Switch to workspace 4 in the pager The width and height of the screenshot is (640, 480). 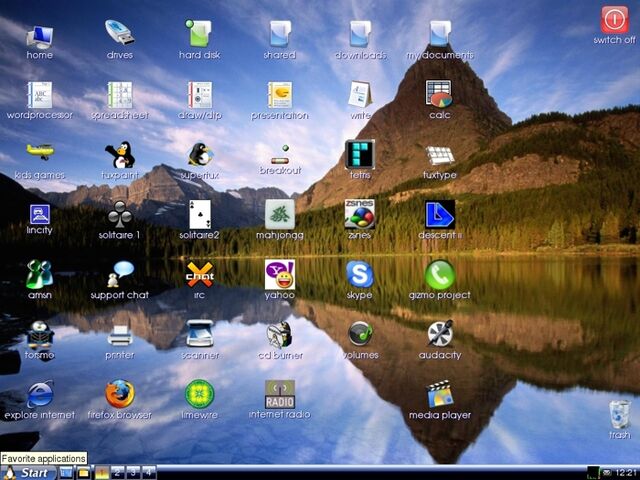pos(149,472)
